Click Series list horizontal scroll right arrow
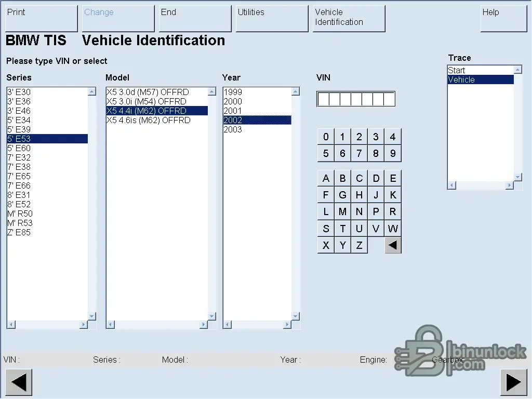The image size is (532, 399). pyautogui.click(x=84, y=325)
